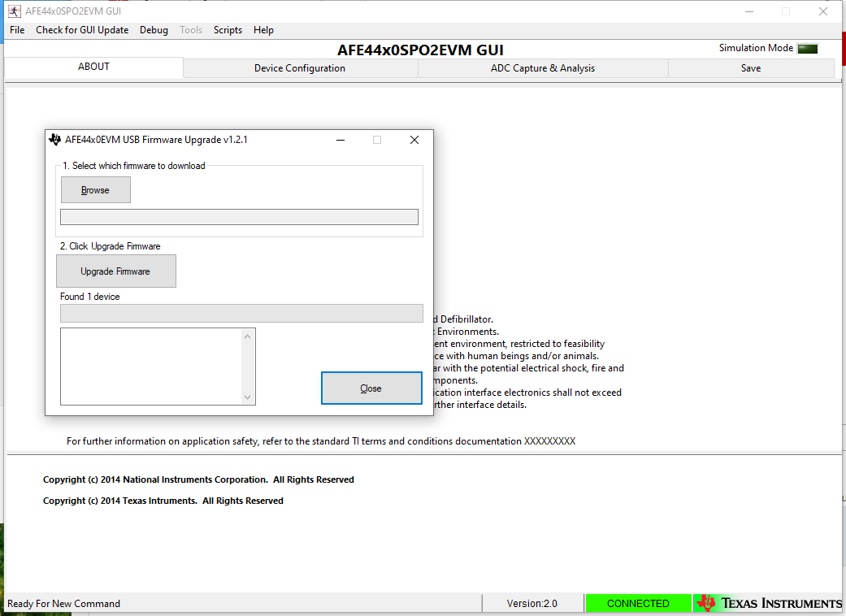
Task: Switch to the Save tab
Action: point(751,68)
